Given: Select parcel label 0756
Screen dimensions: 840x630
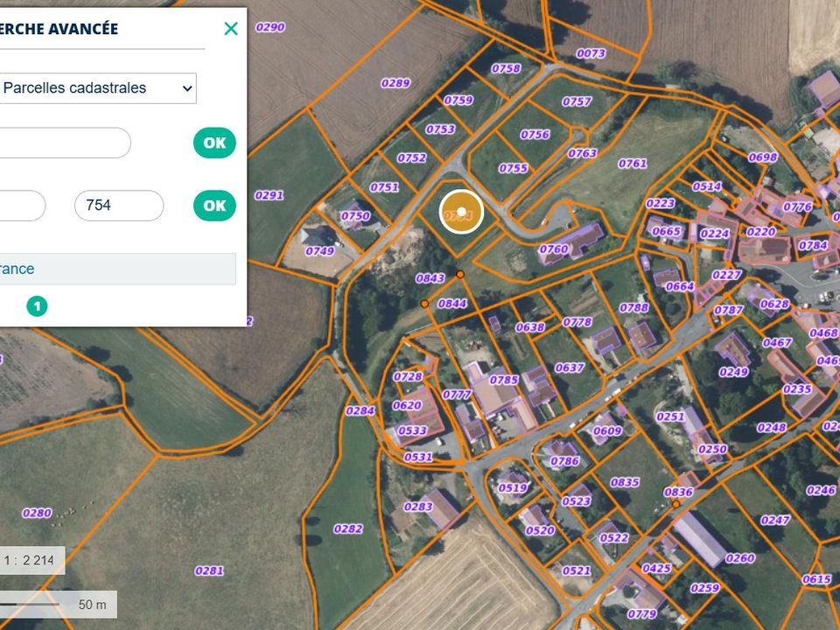Looking at the screenshot, I should 535,135.
